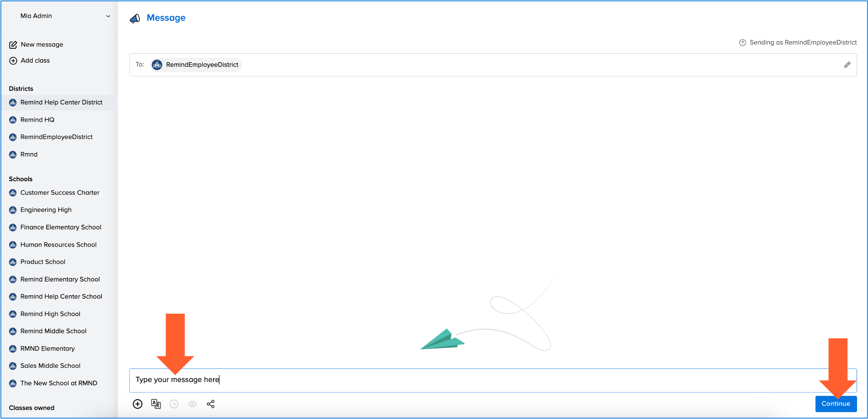This screenshot has height=419, width=868.
Task: Click the add attachment plus icon below message box
Action: 137,404
